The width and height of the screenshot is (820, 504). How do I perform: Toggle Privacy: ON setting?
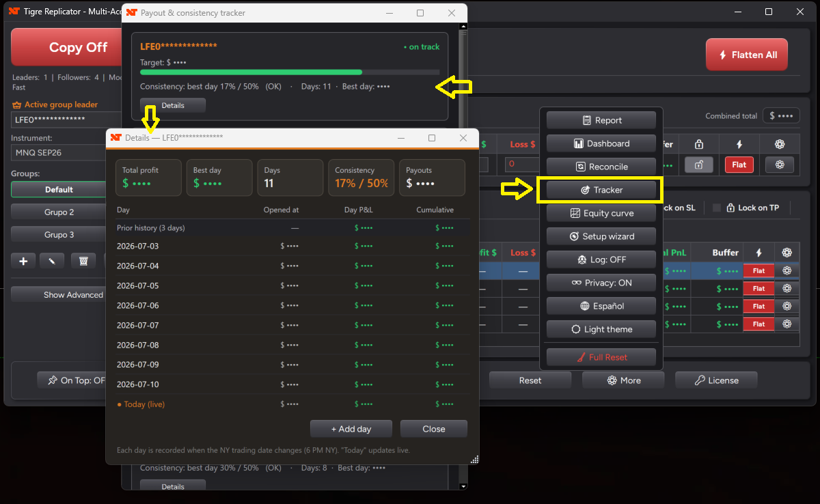click(601, 283)
